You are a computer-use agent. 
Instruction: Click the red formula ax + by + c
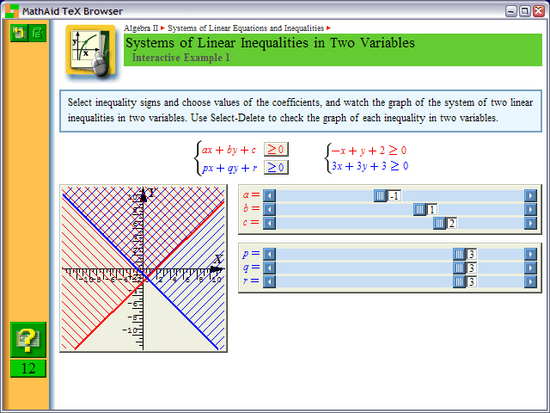pyautogui.click(x=229, y=150)
